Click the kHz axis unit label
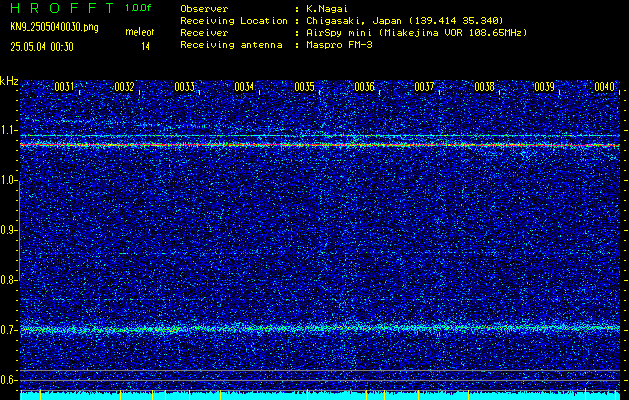The height and width of the screenshot is (400, 629). coord(9,81)
